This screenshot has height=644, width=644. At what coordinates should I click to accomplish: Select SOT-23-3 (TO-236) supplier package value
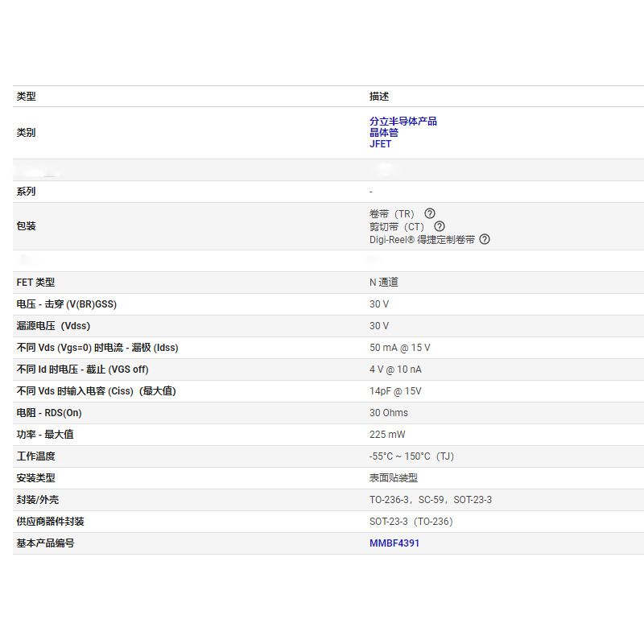(x=411, y=521)
